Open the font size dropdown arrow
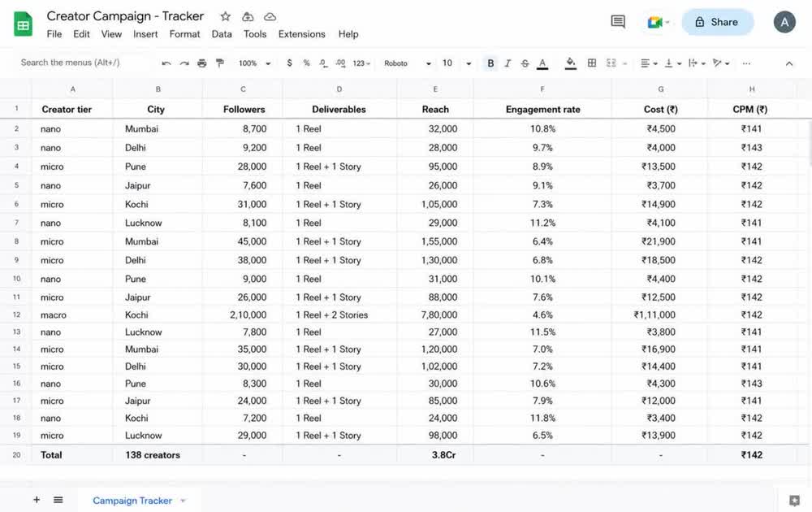 coord(469,63)
